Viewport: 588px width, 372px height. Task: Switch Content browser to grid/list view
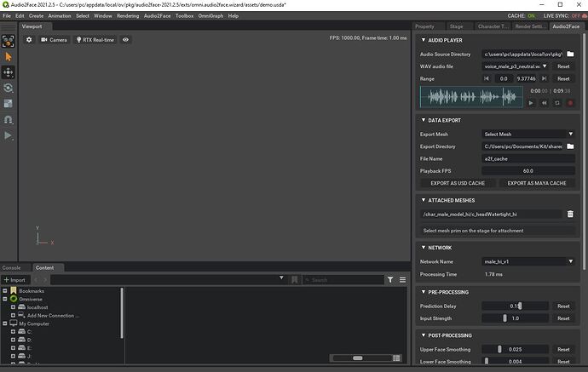(396, 358)
